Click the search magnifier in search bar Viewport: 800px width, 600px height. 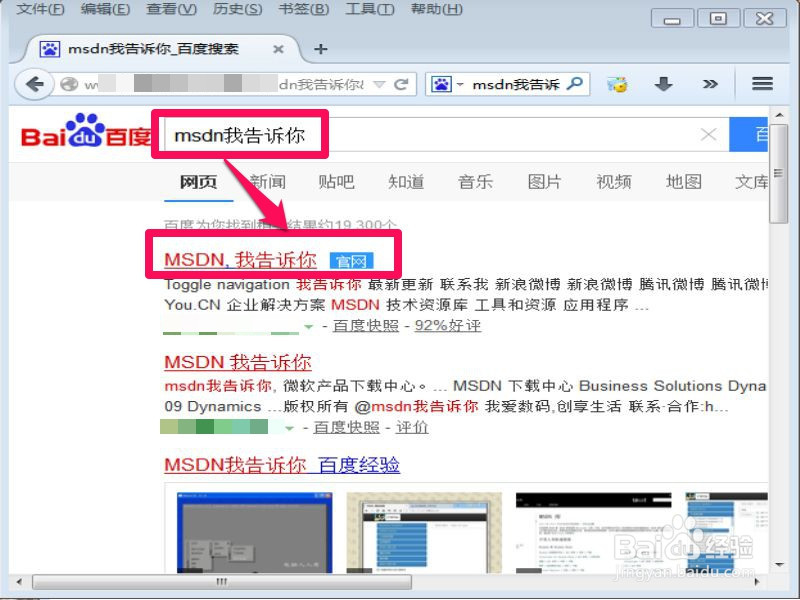pyautogui.click(x=575, y=84)
